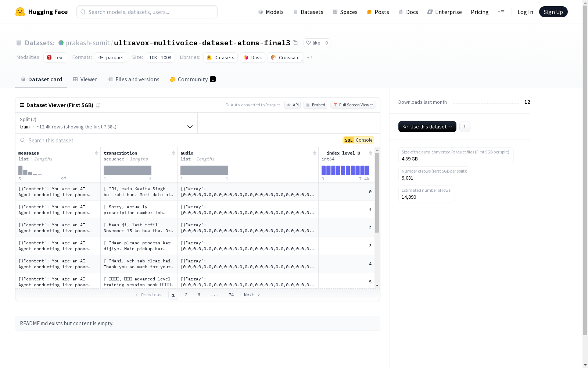Select the 10K - 100K size tag
Viewport: 588px width, 368px height.
click(160, 57)
